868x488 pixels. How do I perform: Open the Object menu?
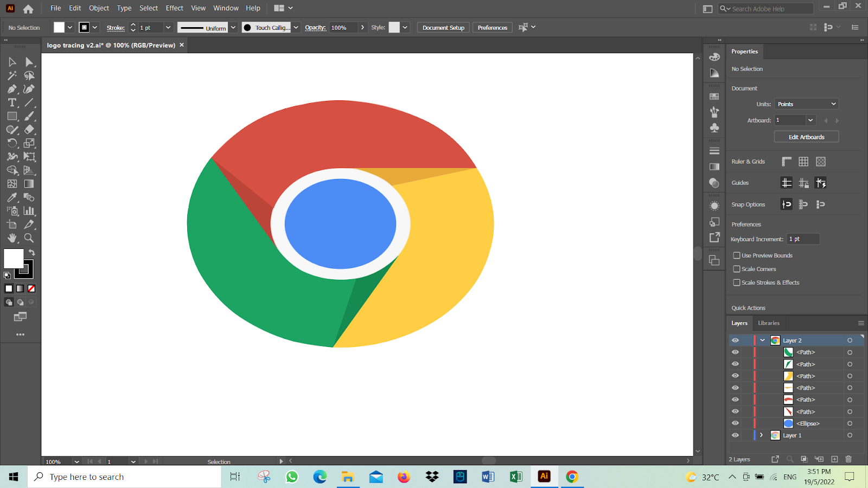99,8
